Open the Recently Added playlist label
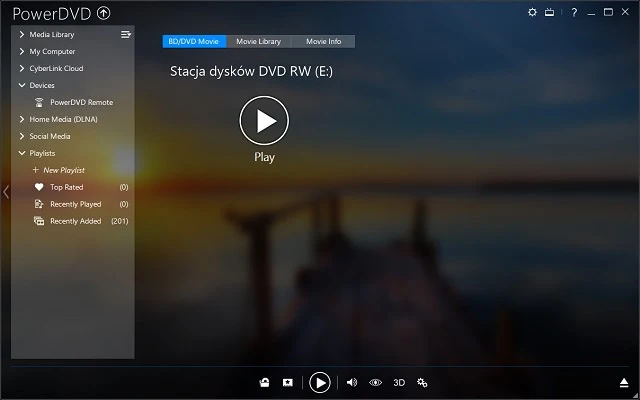Viewport: 640px width, 400px height. pyautogui.click(x=76, y=221)
